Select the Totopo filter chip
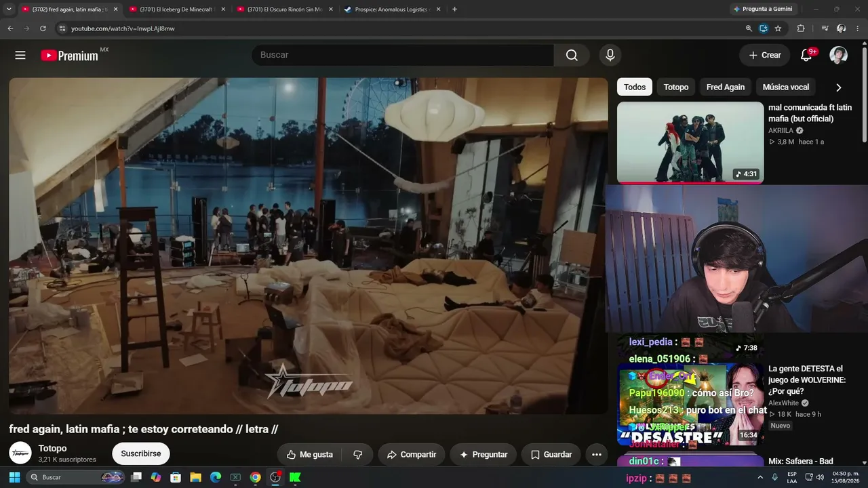The image size is (868, 488). tap(676, 87)
